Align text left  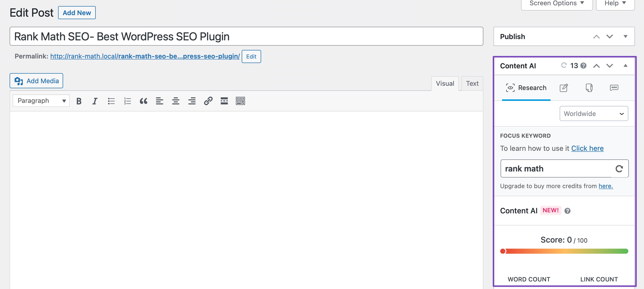[160, 101]
